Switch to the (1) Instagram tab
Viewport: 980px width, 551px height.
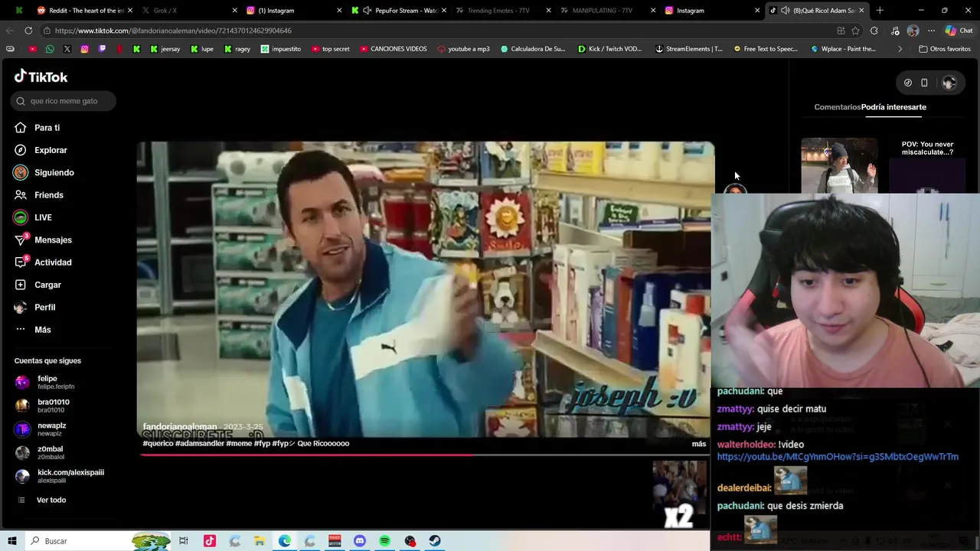pos(294,11)
